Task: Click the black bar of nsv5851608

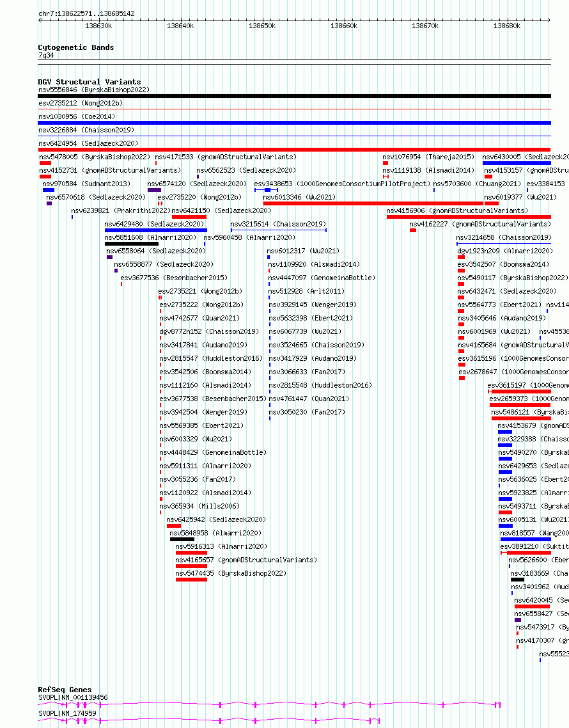Action: 132,244
